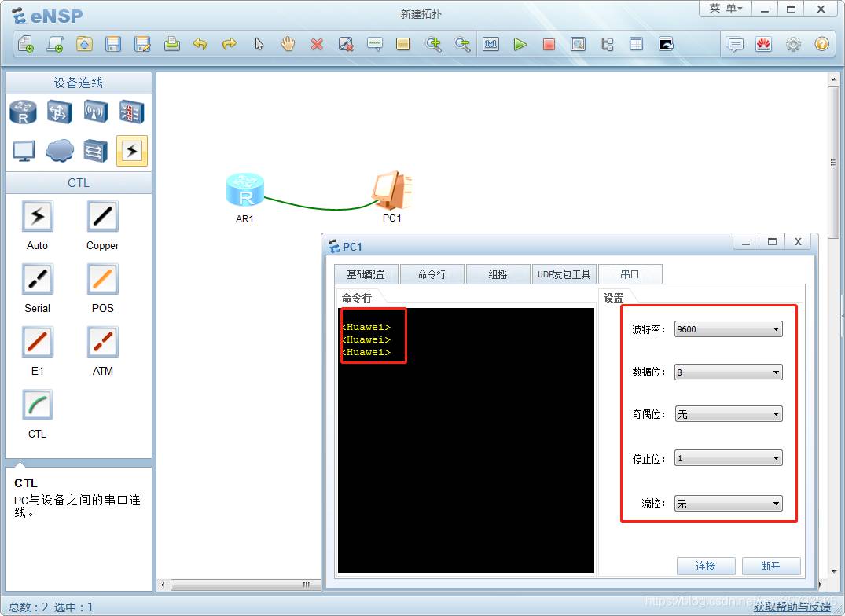Screen dimensions: 845x616
Task: Expand the 波特率 baud rate dropdown
Action: [x=728, y=329]
